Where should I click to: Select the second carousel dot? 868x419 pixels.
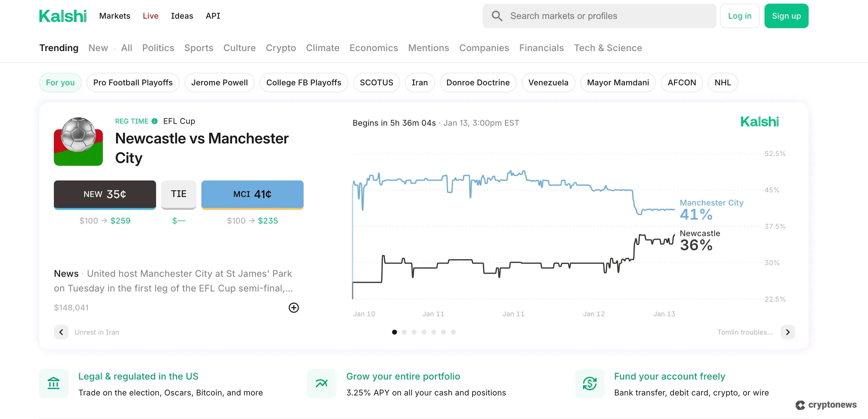pyautogui.click(x=404, y=332)
